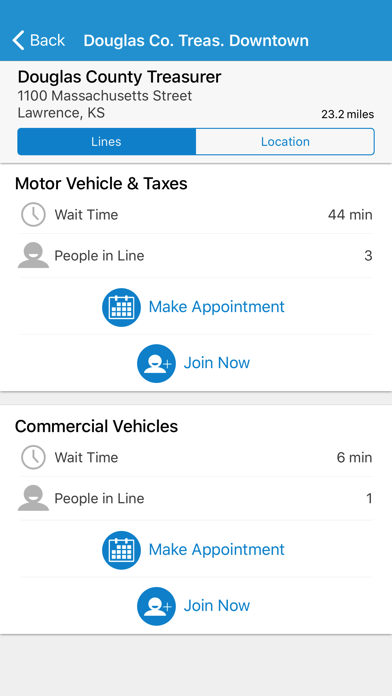392x696 pixels.
Task: Click Join Now person icon for Commercial Vehicles
Action: click(156, 606)
